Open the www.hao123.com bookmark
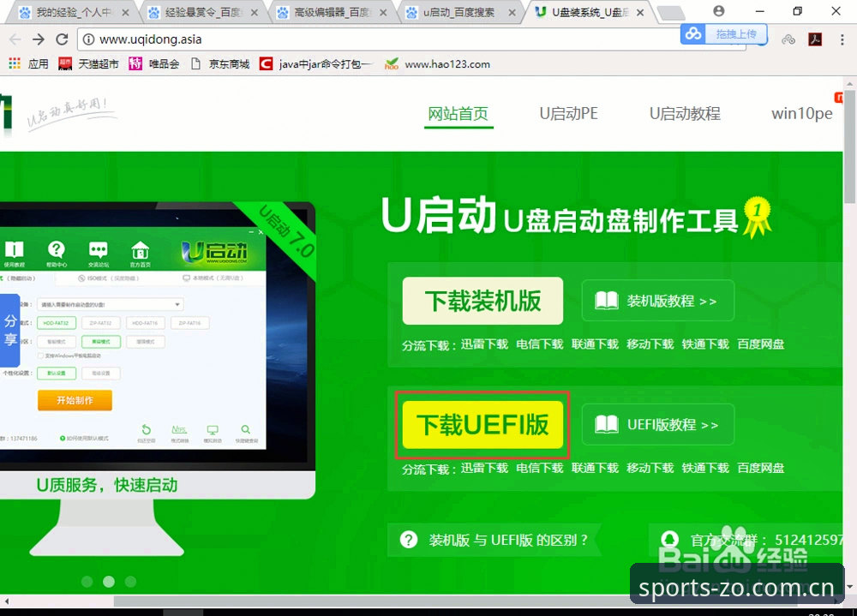857x616 pixels. click(x=437, y=64)
